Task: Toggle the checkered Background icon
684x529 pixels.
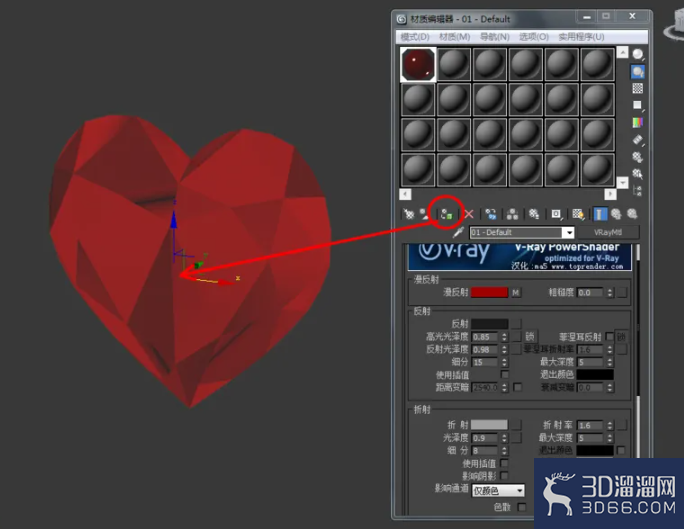Action: click(638, 89)
